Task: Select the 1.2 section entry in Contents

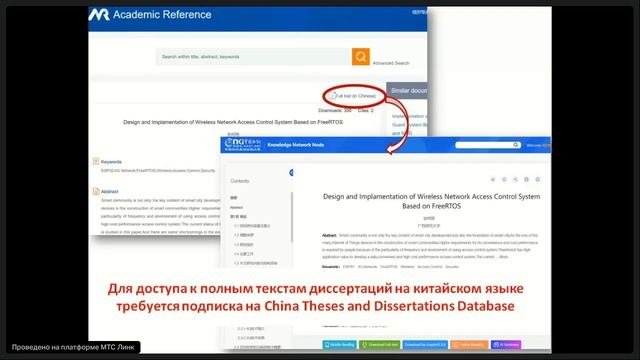Action: pos(244,235)
